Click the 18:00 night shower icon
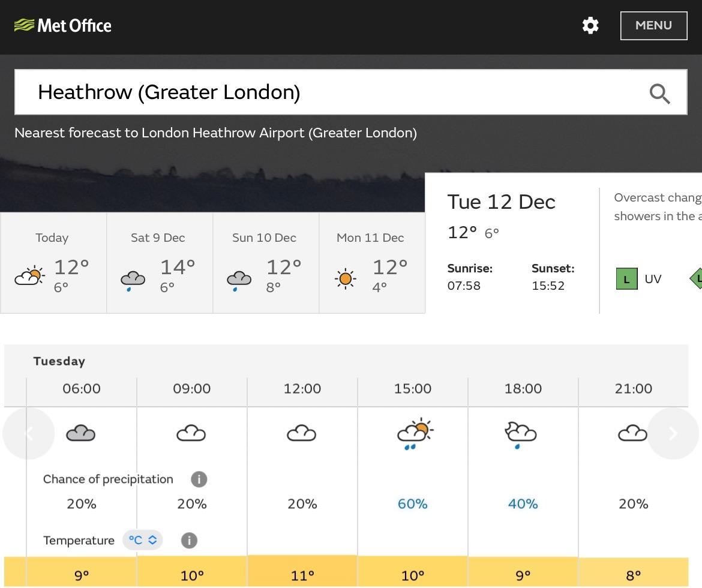This screenshot has height=588, width=702. pos(520,434)
